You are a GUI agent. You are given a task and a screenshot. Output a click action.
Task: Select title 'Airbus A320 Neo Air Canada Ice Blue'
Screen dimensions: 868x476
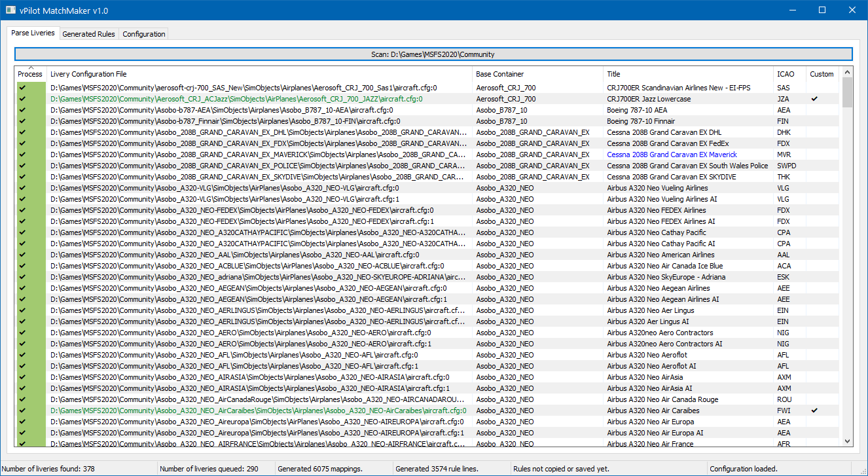tap(664, 266)
